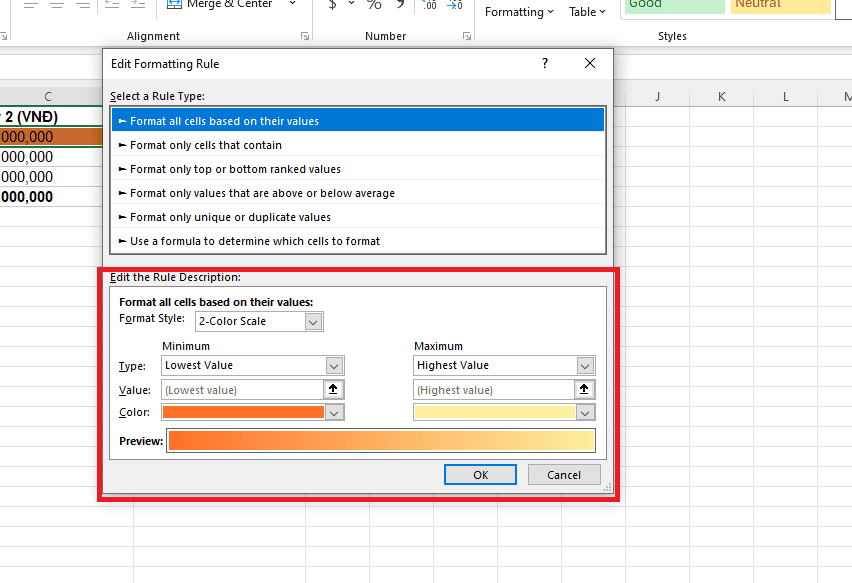The width and height of the screenshot is (852, 583).
Task: Expand the Merge & Center dropdown arrow
Action: (292, 4)
